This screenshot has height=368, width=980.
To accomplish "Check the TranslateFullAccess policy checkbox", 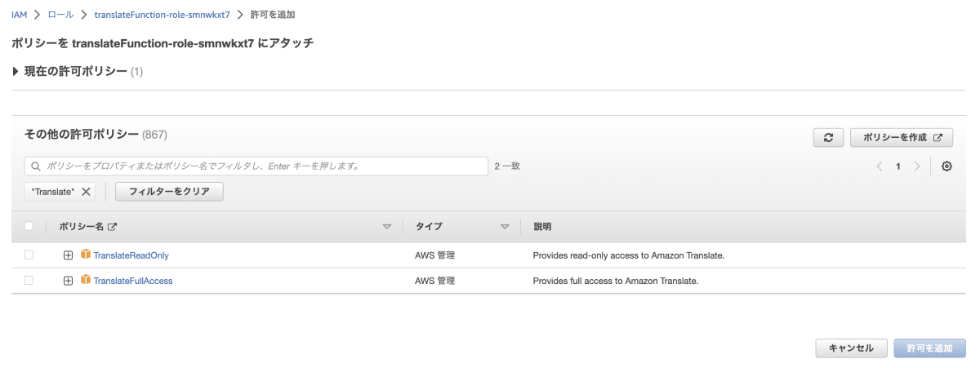I will (x=29, y=281).
